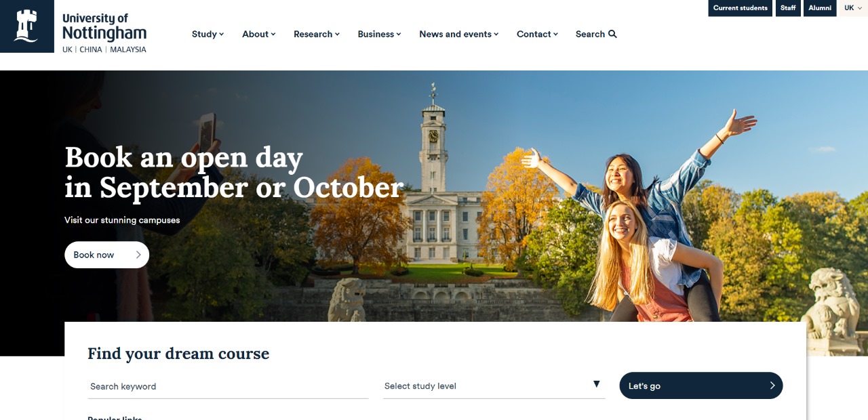
Task: Click the search magnifying glass icon
Action: tap(613, 34)
